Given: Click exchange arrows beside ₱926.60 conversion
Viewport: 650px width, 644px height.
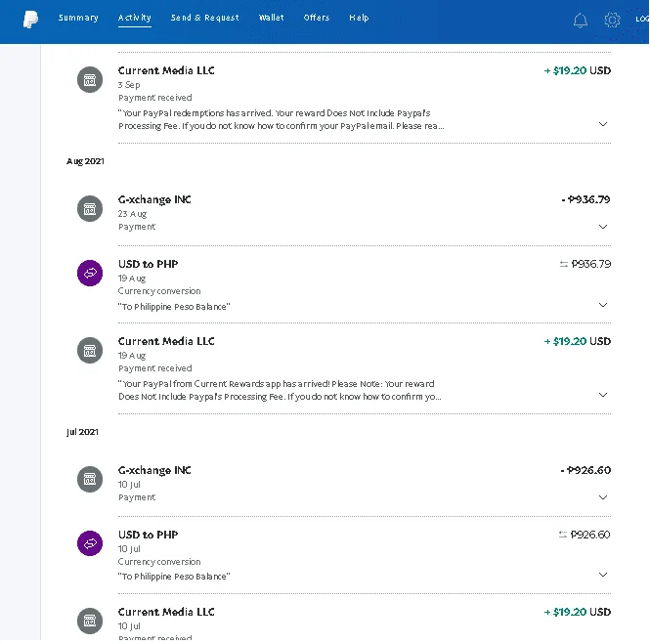Looking at the screenshot, I should pyautogui.click(x=563, y=535).
